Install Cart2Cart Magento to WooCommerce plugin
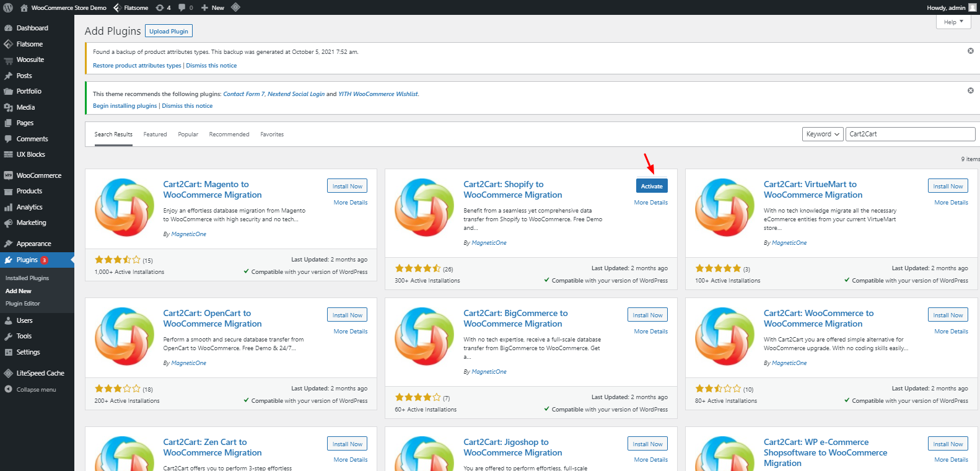980x471 pixels. (x=347, y=186)
